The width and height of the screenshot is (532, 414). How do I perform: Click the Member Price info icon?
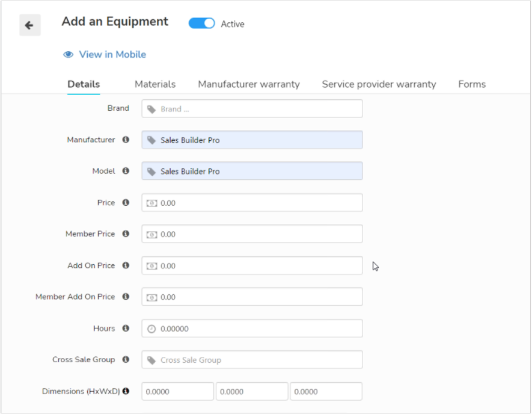click(126, 233)
